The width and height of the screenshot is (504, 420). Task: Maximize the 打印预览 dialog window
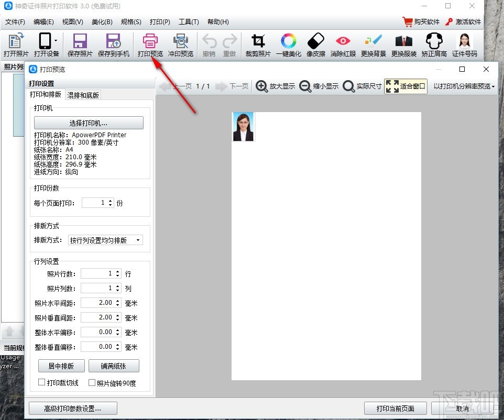pyautogui.click(x=462, y=69)
